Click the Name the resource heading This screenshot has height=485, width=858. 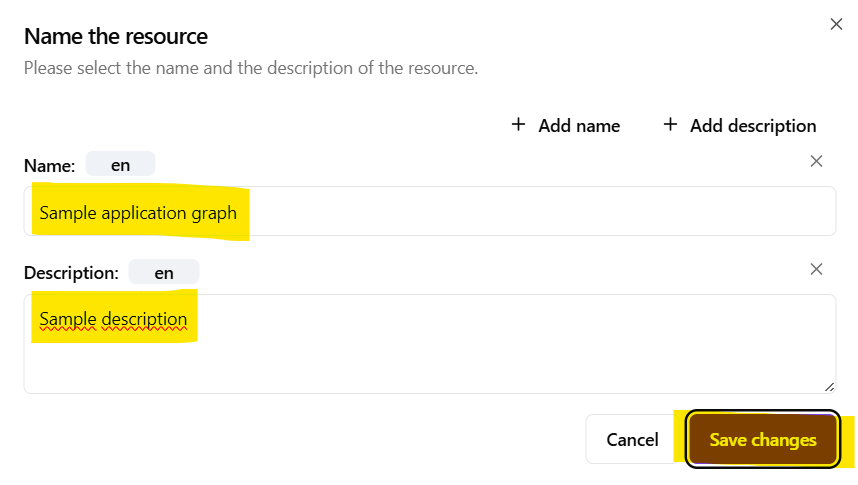click(x=116, y=37)
